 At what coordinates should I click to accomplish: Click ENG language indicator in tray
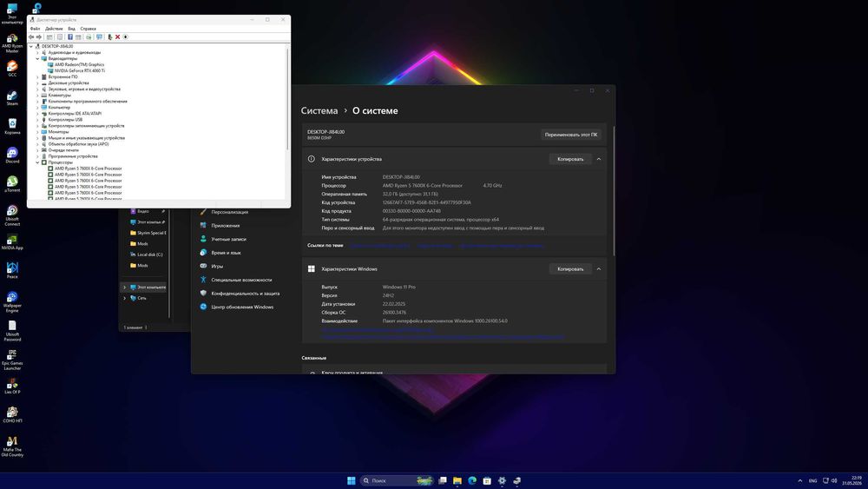click(812, 480)
